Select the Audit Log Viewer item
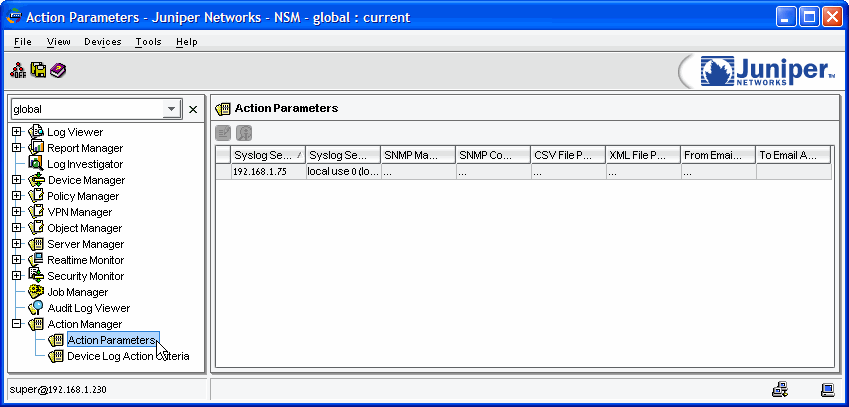The width and height of the screenshot is (849, 407). tap(89, 308)
